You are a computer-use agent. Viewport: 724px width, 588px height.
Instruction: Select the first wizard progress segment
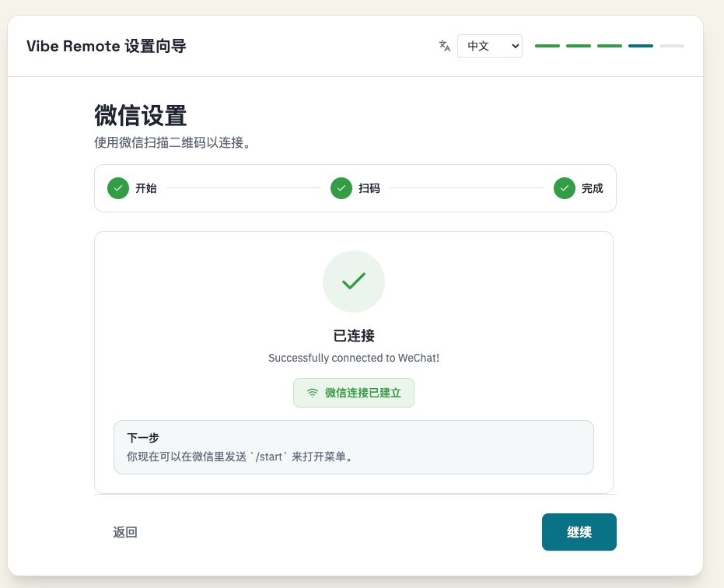pos(547,46)
